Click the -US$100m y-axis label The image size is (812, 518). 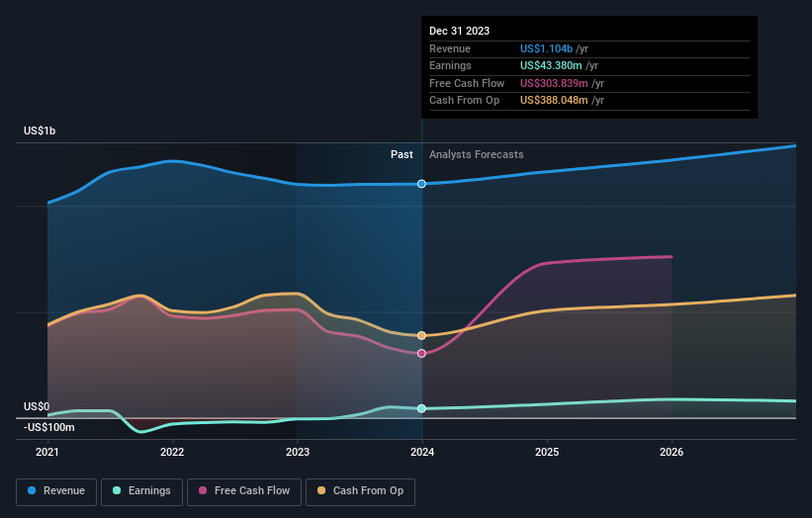pyautogui.click(x=49, y=427)
